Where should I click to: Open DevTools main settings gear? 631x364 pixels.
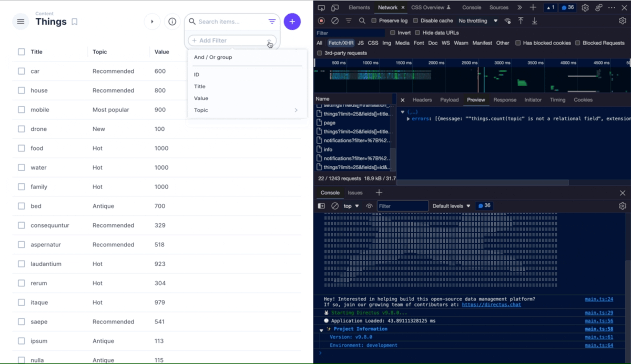pos(585,7)
